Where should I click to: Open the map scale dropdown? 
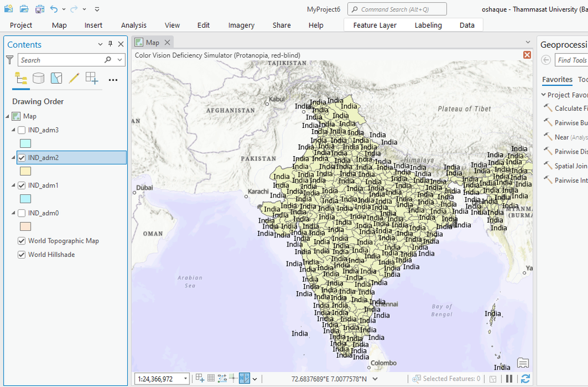click(186, 379)
